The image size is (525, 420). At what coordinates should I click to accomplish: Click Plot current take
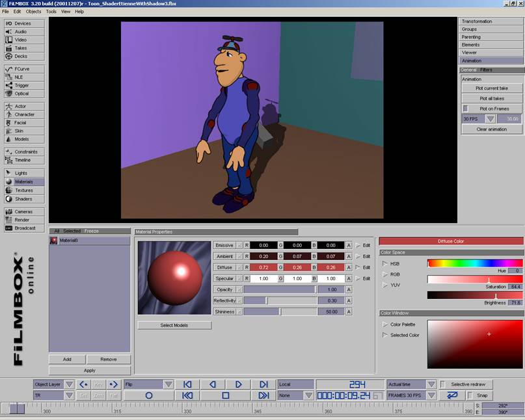click(492, 88)
